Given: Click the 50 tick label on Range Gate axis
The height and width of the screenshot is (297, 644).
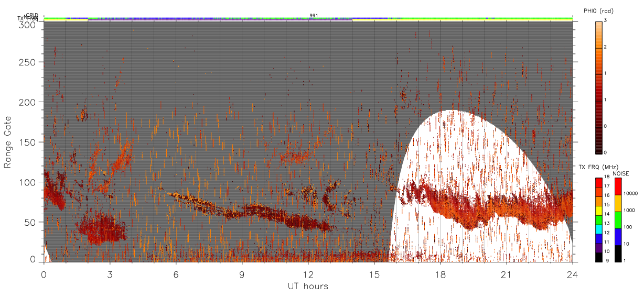Looking at the screenshot, I should [x=29, y=222].
